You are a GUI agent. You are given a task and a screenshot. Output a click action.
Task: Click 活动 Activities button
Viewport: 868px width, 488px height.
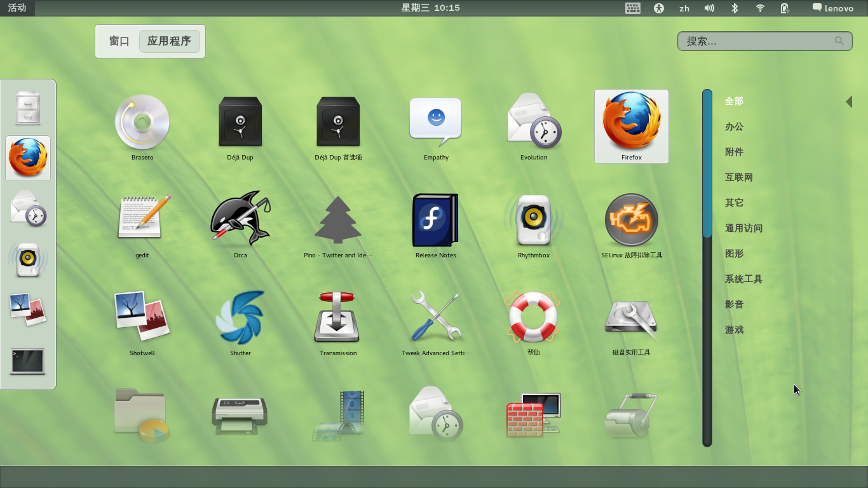17,8
